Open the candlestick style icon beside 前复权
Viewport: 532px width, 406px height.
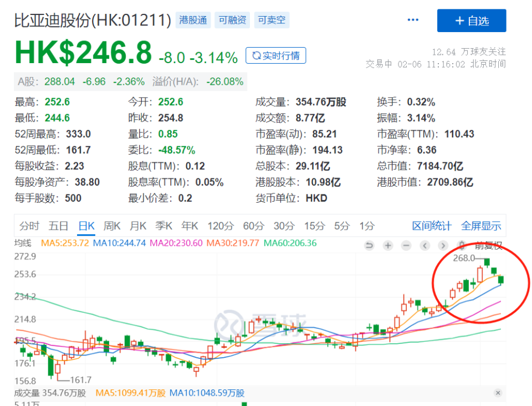tap(462, 245)
